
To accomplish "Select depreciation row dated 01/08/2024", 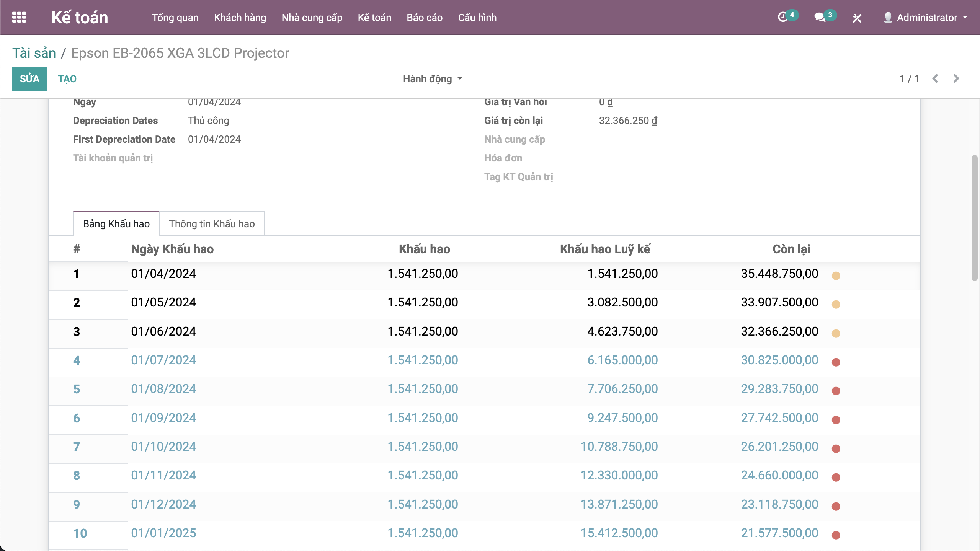I will pos(163,389).
